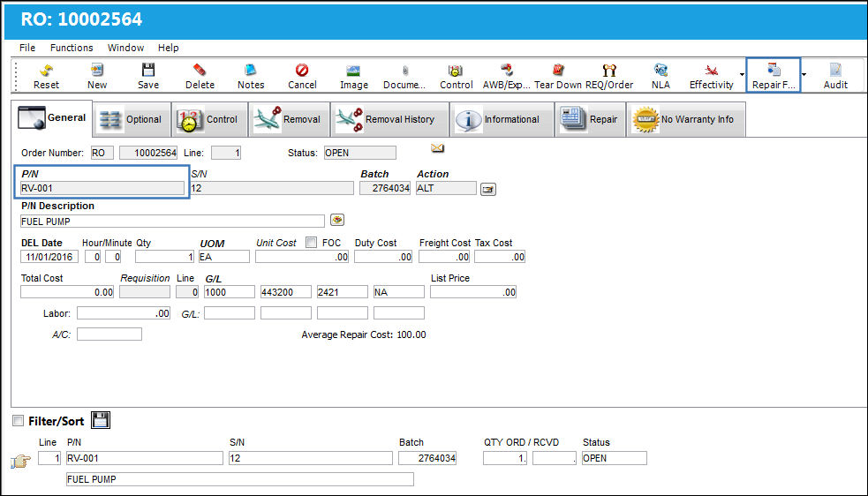The height and width of the screenshot is (496, 868).
Task: Open the Removal History tab
Action: pos(389,119)
